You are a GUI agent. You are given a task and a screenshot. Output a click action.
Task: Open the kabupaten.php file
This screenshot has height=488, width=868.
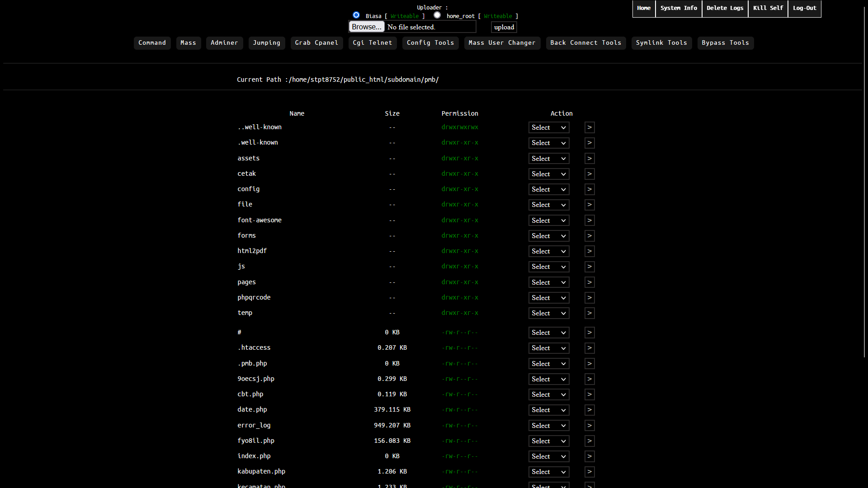click(261, 471)
